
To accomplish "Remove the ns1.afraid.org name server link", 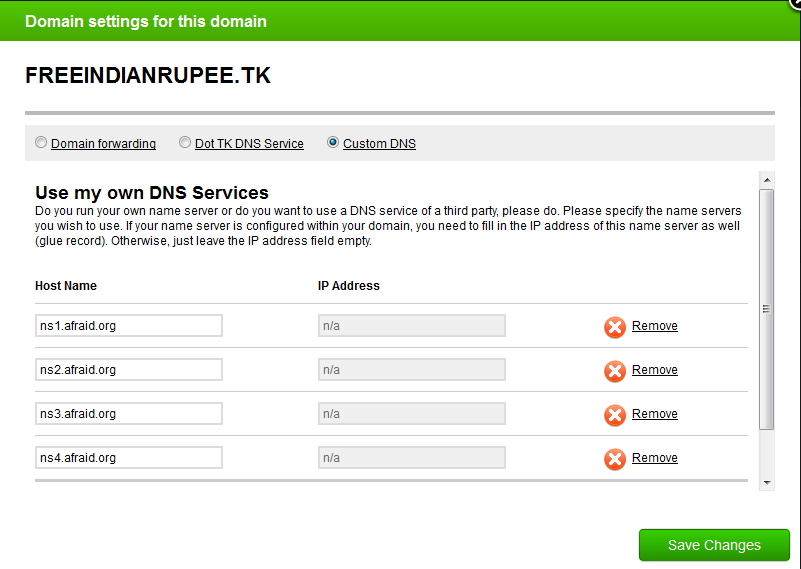I will pos(655,326).
